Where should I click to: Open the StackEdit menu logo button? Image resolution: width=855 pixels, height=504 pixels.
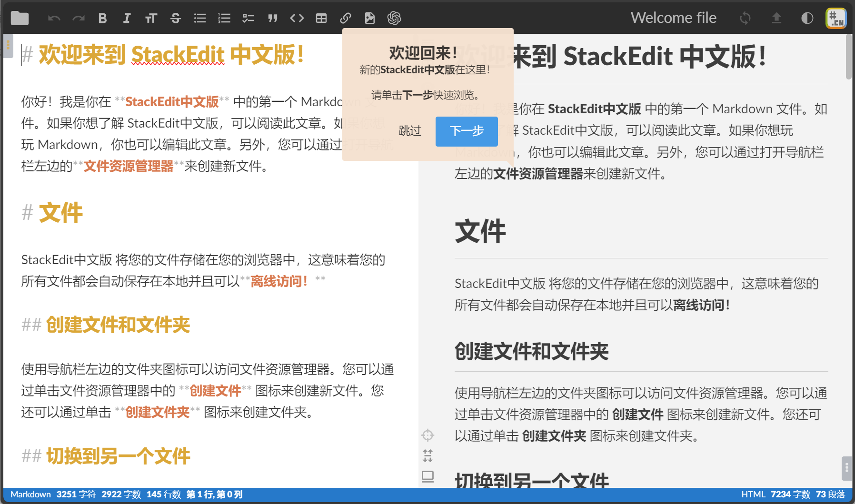tap(836, 18)
